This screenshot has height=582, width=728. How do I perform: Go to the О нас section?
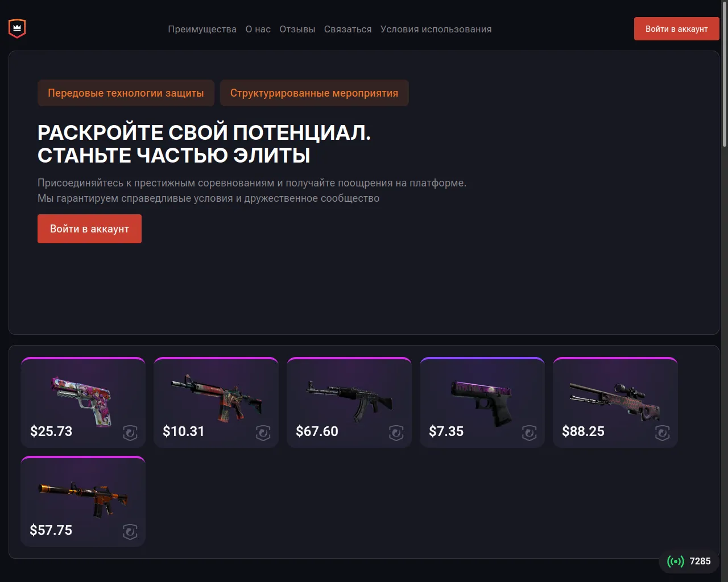coord(258,29)
